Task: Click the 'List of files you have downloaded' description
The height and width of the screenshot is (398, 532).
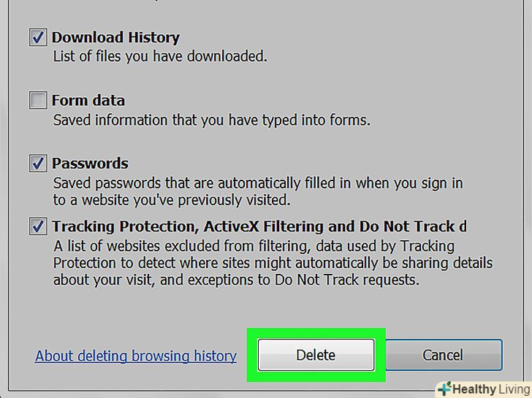Action: tap(159, 56)
